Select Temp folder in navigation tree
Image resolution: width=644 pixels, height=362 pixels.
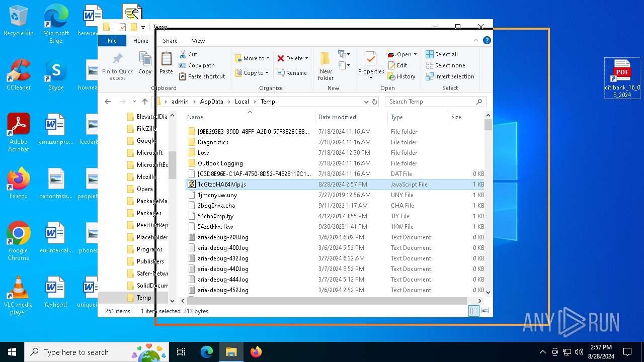pyautogui.click(x=143, y=298)
